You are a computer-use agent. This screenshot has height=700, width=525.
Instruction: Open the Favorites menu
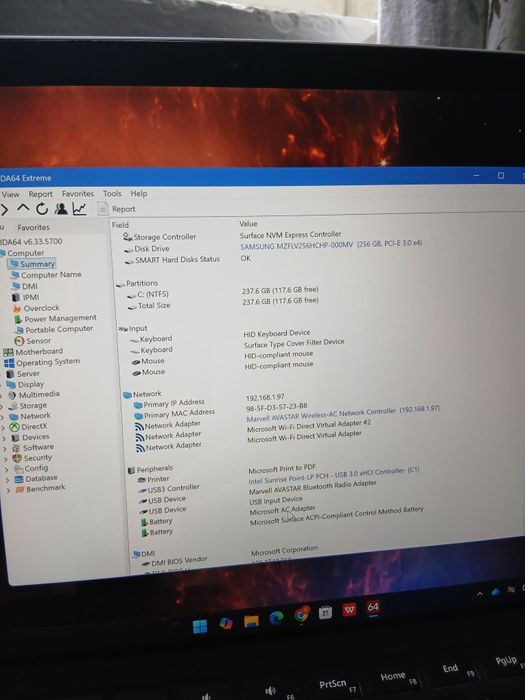(78, 194)
